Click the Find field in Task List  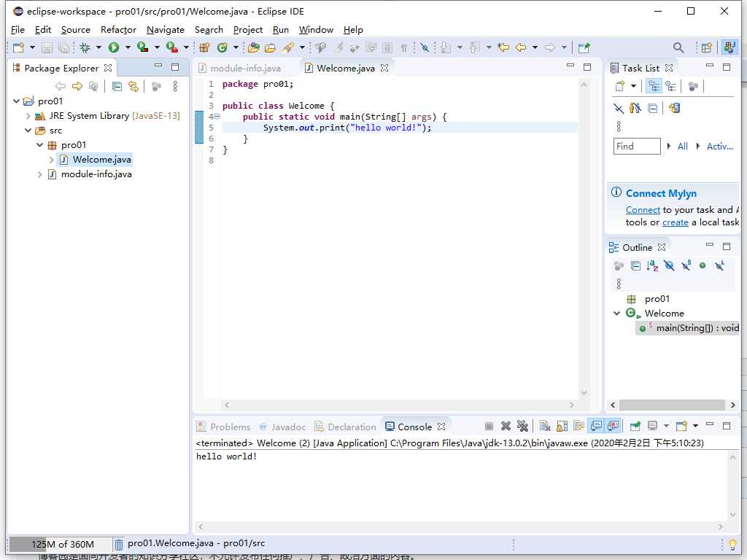click(636, 146)
